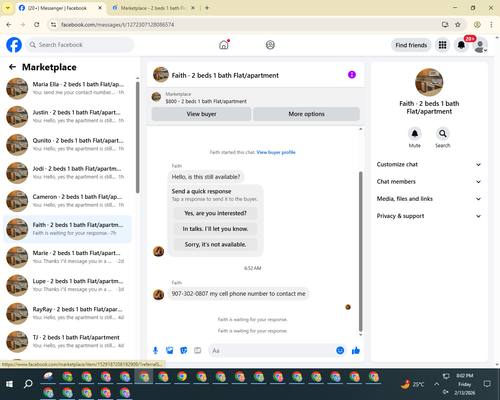Click the Aa message input field
500x400 pixels.
[x=272, y=351]
